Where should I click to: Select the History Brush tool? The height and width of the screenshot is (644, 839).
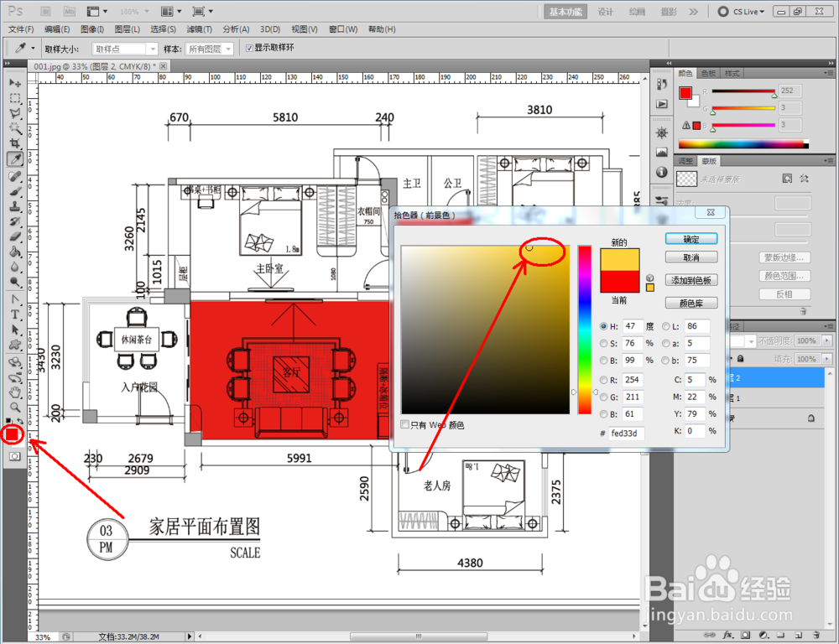coord(15,221)
